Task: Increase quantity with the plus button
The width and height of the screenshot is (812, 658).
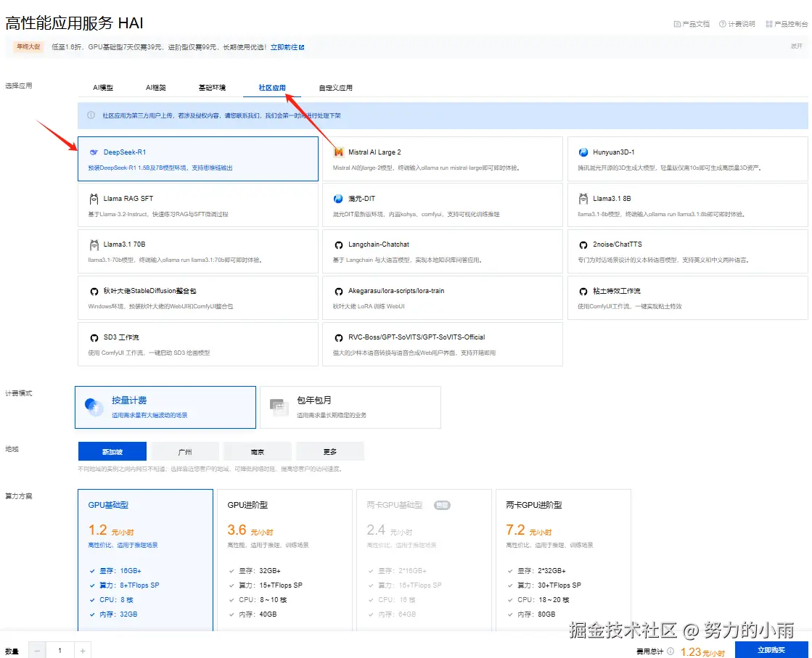Action: (83, 651)
